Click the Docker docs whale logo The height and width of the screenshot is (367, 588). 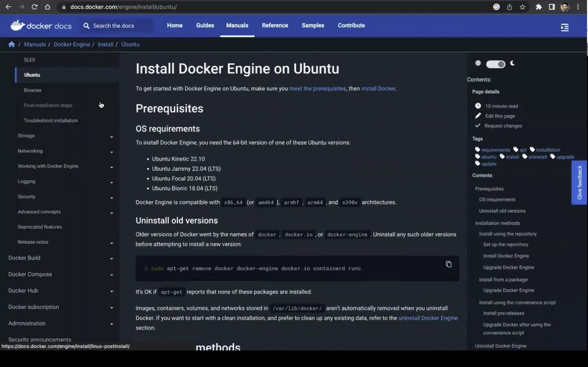[x=18, y=25]
